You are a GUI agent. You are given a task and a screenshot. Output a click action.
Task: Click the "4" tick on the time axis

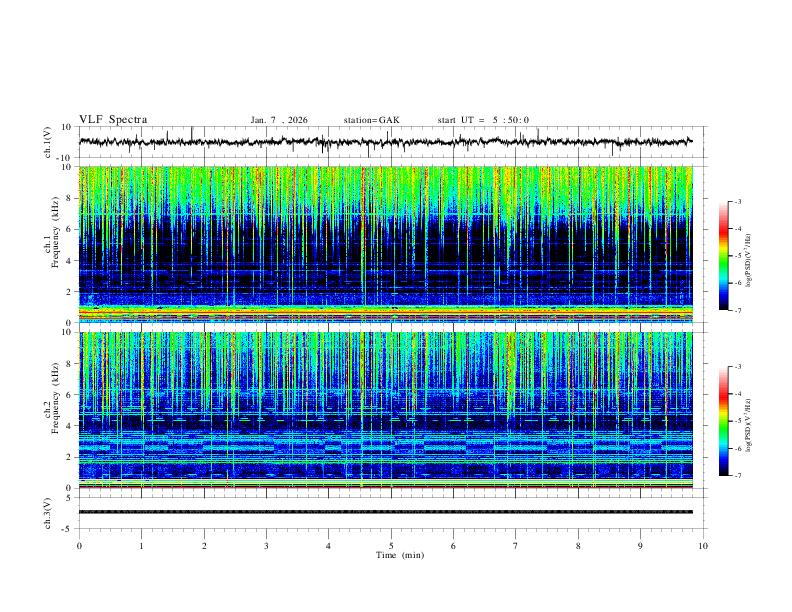(x=329, y=546)
